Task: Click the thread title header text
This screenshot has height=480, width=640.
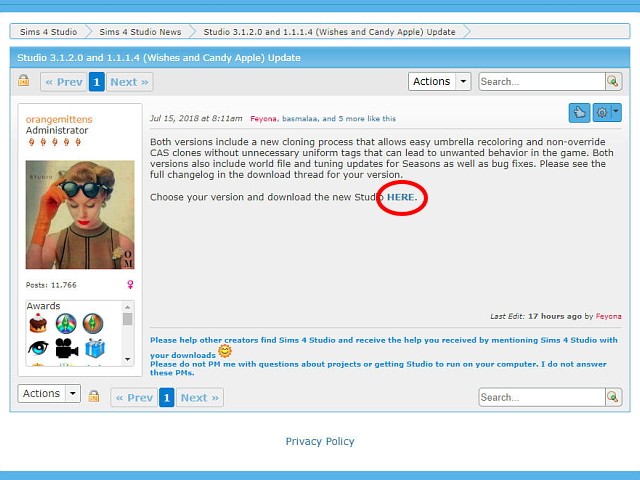Action: 159,58
